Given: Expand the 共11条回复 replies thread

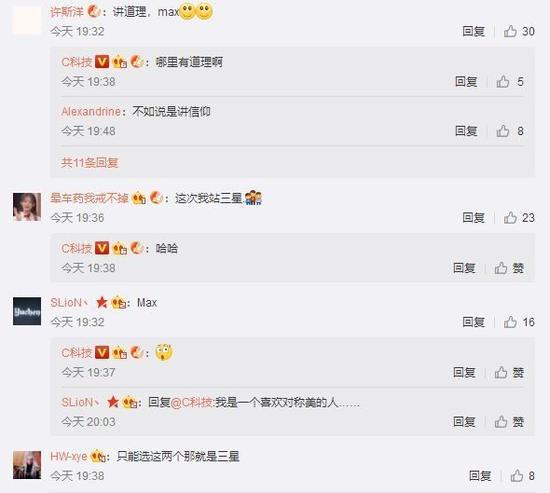Looking at the screenshot, I should point(89,162).
